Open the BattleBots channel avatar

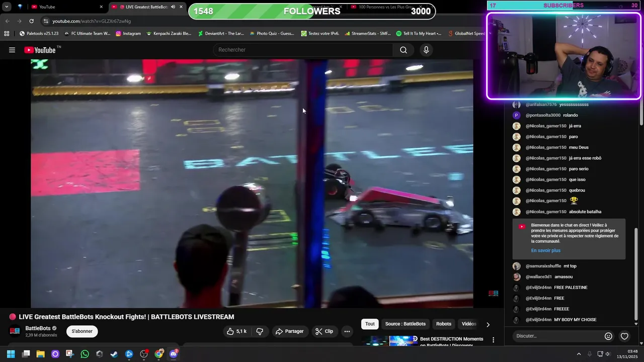coord(15,331)
